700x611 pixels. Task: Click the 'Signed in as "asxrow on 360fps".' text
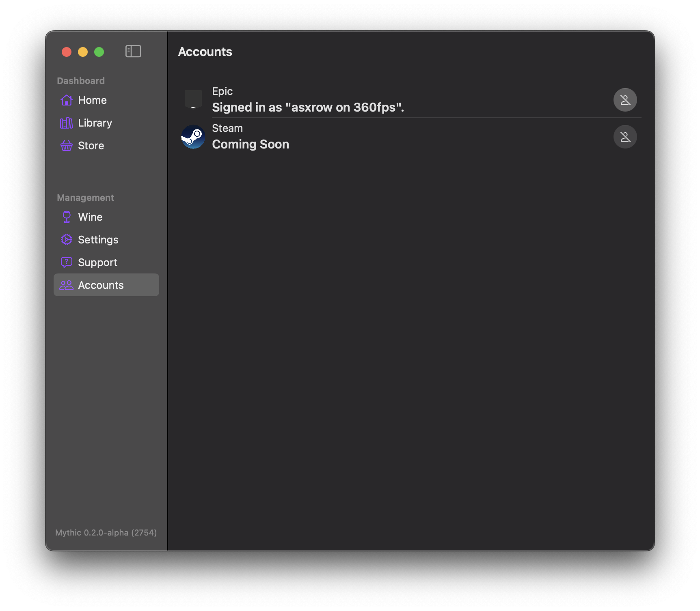click(x=308, y=107)
